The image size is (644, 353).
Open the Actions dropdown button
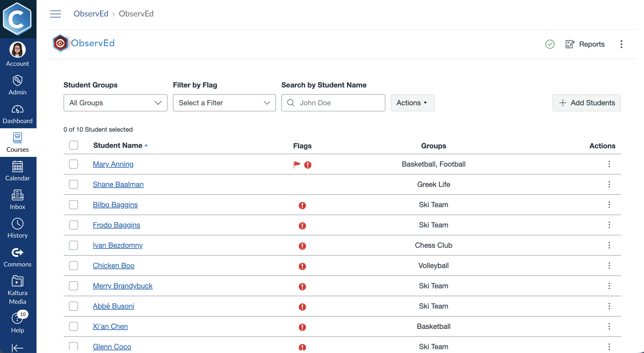pyautogui.click(x=412, y=103)
